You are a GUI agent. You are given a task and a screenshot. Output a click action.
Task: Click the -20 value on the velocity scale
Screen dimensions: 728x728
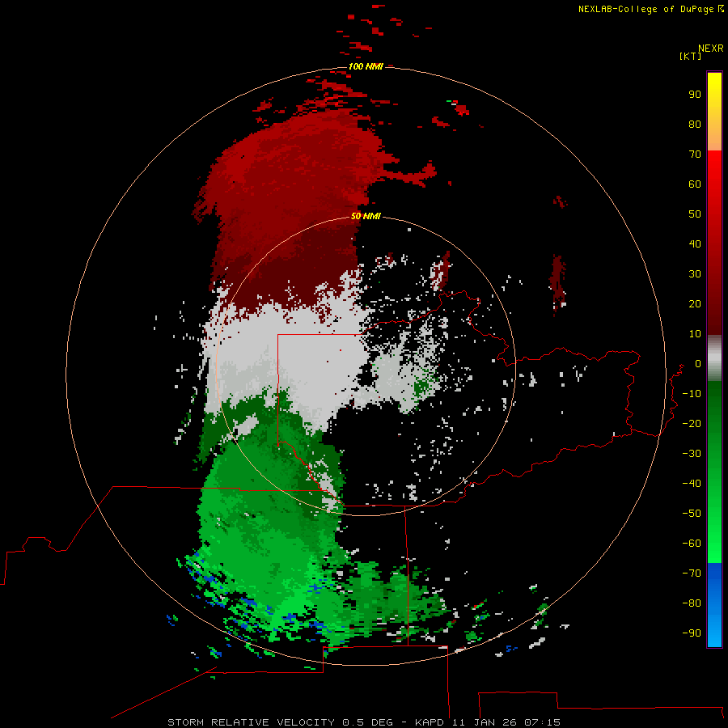[692, 423]
